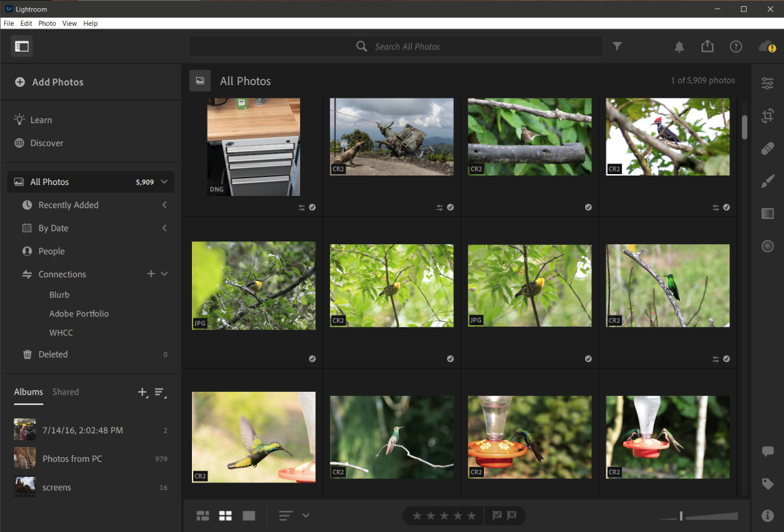Image resolution: width=784 pixels, height=532 pixels.
Task: Adjust the thumbnail size slider
Action: 681,516
